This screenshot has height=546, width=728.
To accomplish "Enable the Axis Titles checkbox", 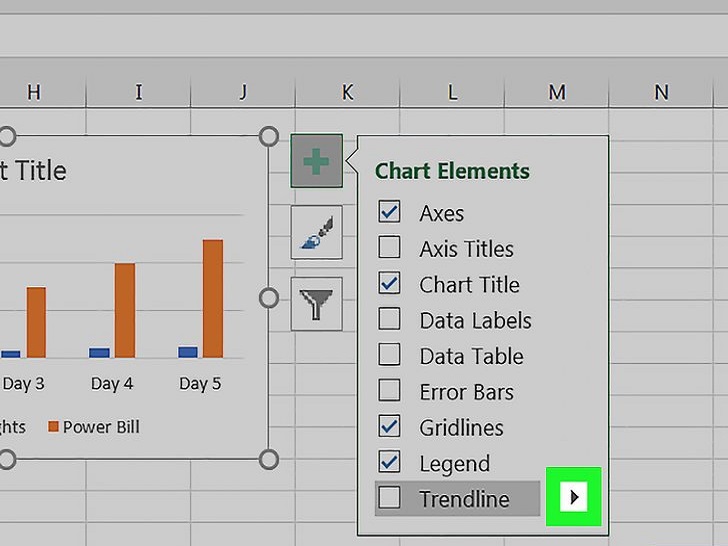I will (x=389, y=247).
